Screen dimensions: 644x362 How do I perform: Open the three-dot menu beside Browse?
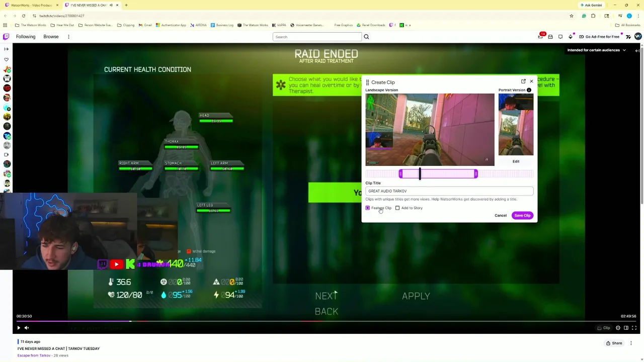point(68,37)
